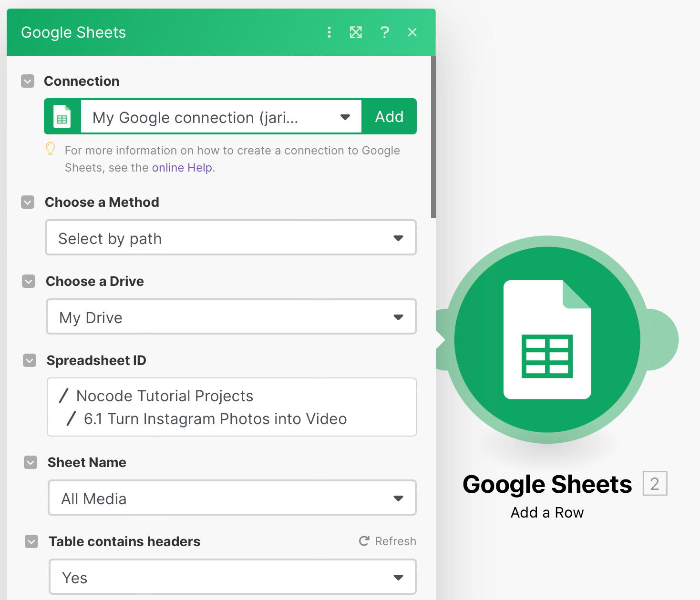This screenshot has width=700, height=600.
Task: Collapse the Connection section
Action: [28, 81]
